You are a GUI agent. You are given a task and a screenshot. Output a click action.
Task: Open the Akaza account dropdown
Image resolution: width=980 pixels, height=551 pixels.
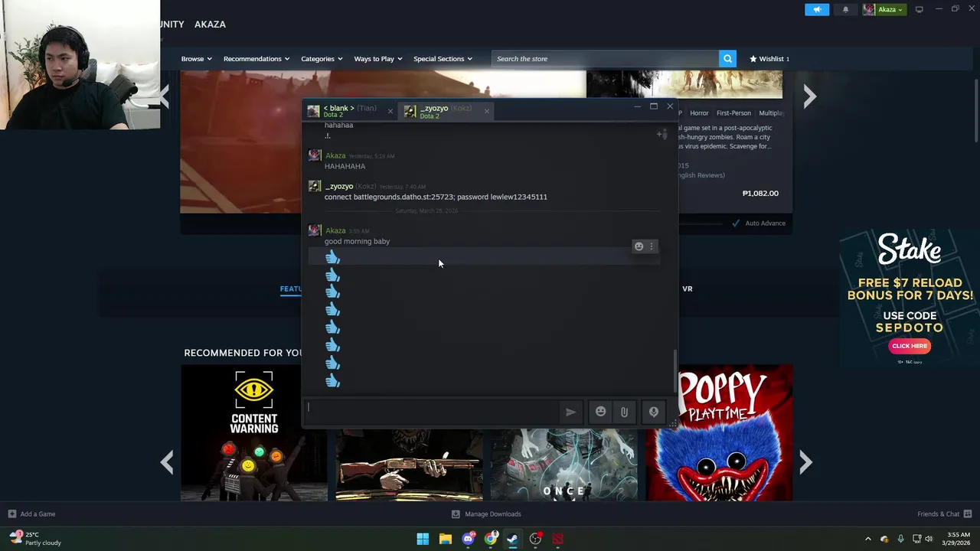pos(884,9)
